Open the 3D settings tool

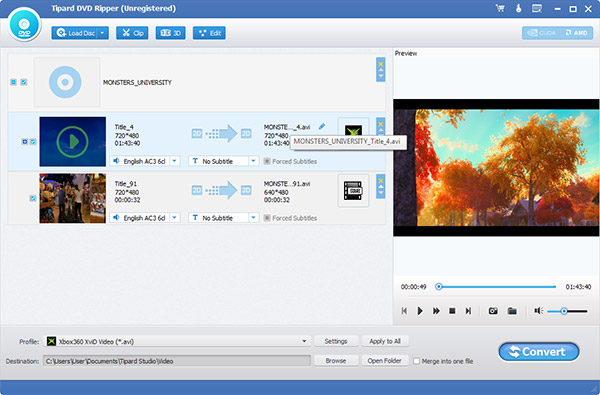(171, 33)
